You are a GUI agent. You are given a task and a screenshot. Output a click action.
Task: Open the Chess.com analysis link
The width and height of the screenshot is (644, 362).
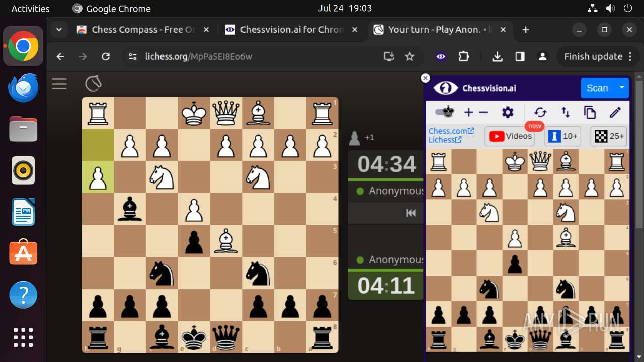[451, 131]
